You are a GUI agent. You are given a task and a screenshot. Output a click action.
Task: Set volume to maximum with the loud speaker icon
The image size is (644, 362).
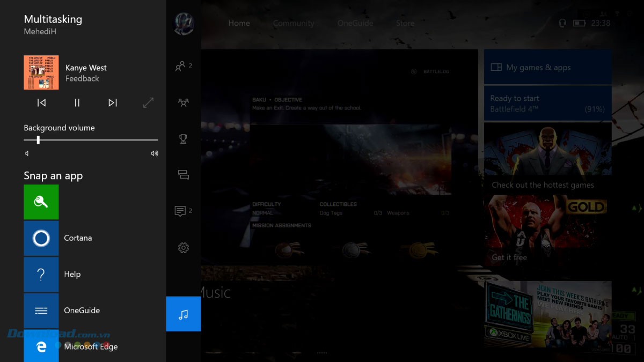[x=155, y=153]
